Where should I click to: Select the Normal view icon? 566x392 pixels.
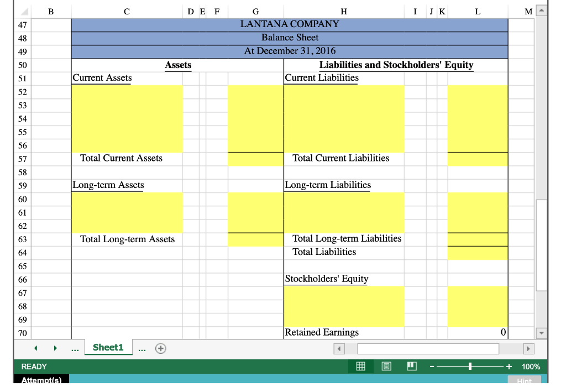[360, 366]
